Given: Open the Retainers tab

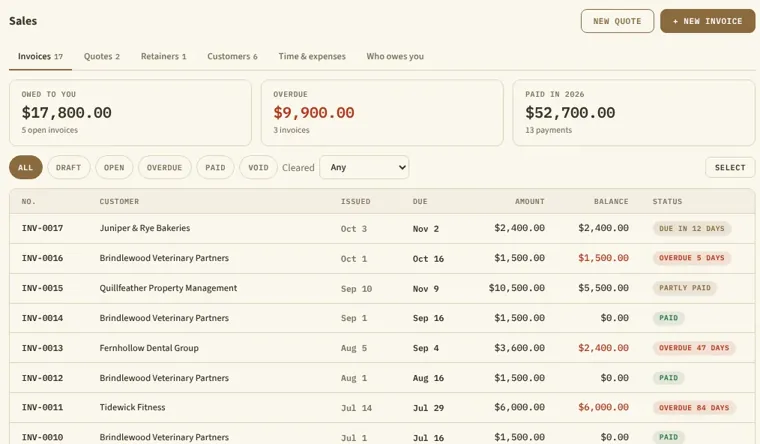Looking at the screenshot, I should (x=163, y=56).
